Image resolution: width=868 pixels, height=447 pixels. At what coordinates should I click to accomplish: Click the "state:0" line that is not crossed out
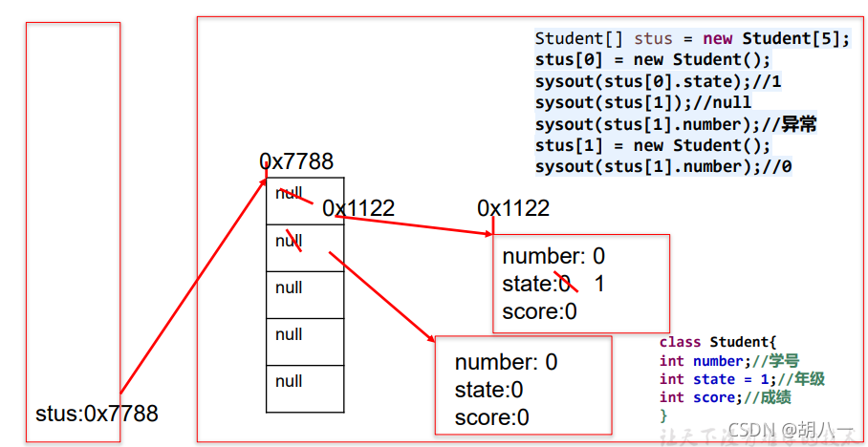coord(488,390)
